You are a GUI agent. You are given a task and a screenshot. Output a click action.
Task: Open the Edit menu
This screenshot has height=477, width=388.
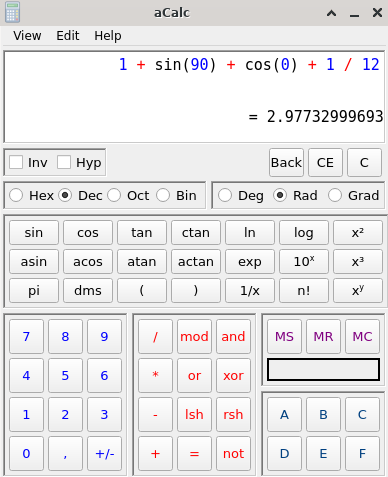coord(68,35)
